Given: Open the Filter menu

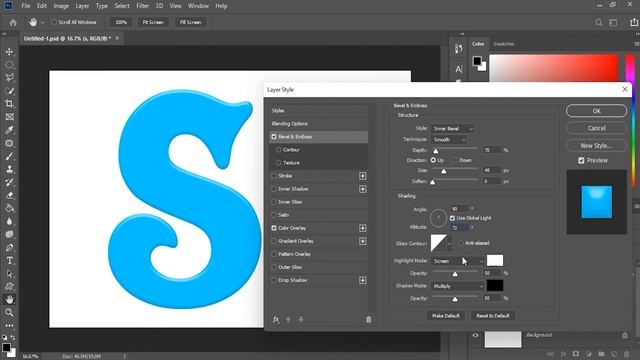Looking at the screenshot, I should (x=142, y=6).
